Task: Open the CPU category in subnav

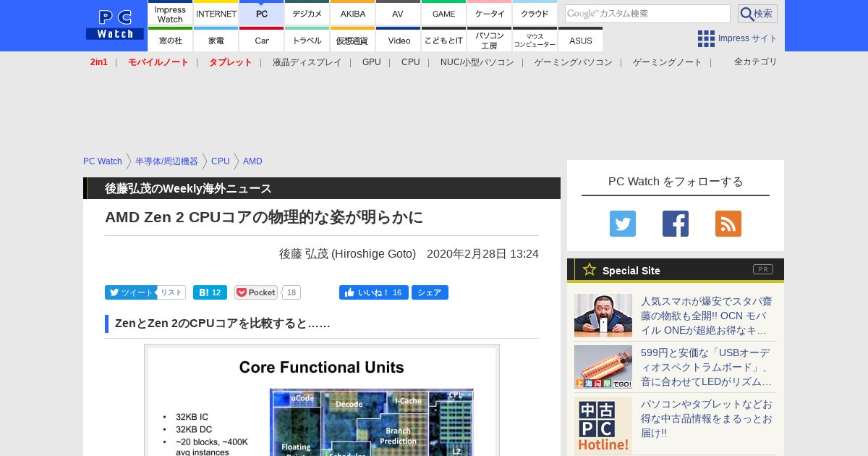Action: tap(411, 62)
